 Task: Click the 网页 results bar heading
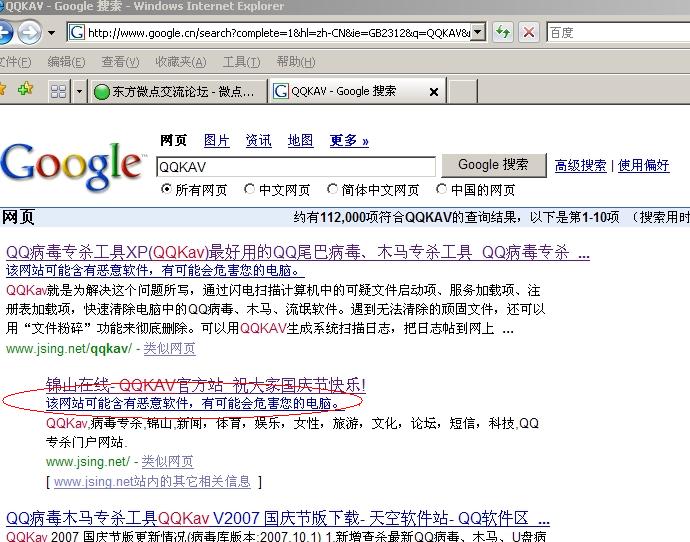18,217
